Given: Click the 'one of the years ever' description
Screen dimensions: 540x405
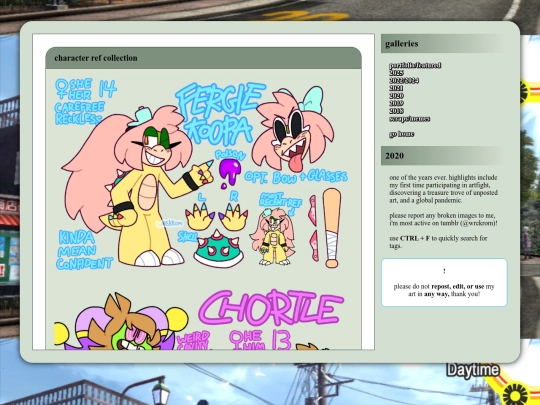Looking at the screenshot, I should coord(444,189).
